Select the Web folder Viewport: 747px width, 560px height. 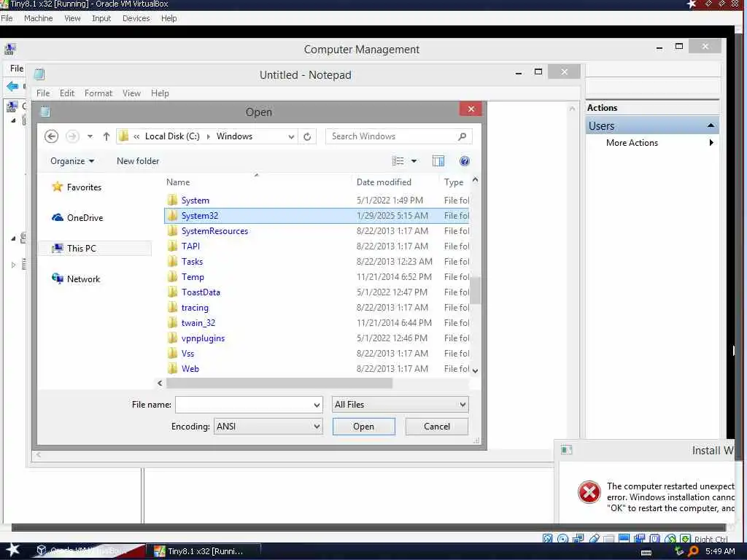coord(190,368)
